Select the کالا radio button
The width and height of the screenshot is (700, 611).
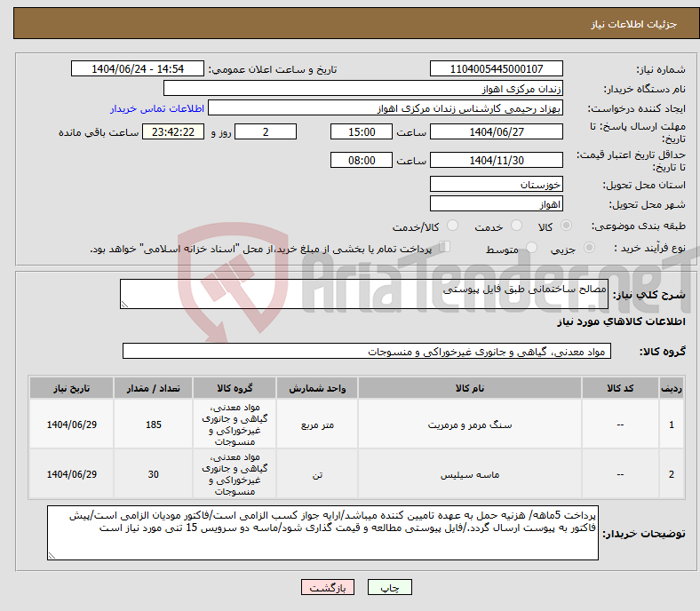coord(566,226)
